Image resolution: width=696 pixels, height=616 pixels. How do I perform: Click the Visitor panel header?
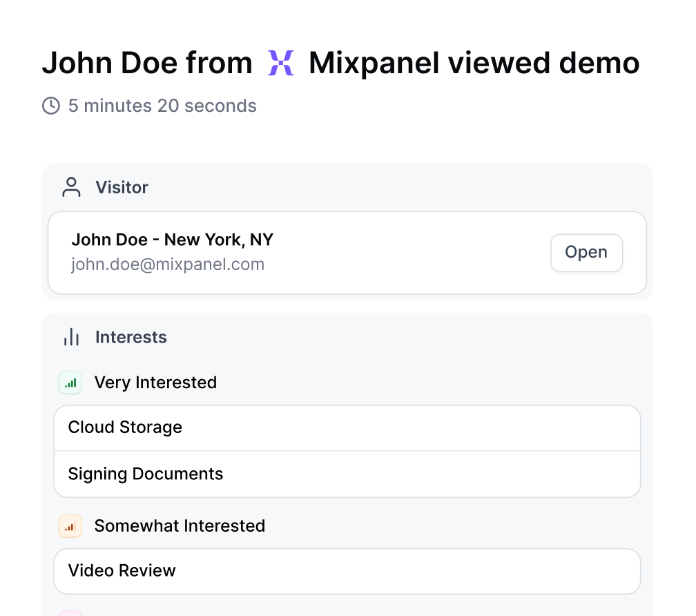coord(122,187)
